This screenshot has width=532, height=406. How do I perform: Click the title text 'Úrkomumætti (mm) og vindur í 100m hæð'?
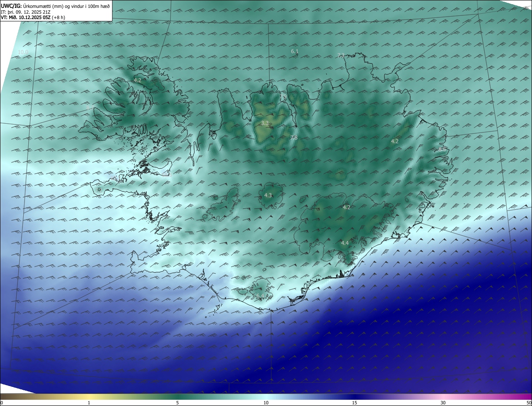click(66, 6)
